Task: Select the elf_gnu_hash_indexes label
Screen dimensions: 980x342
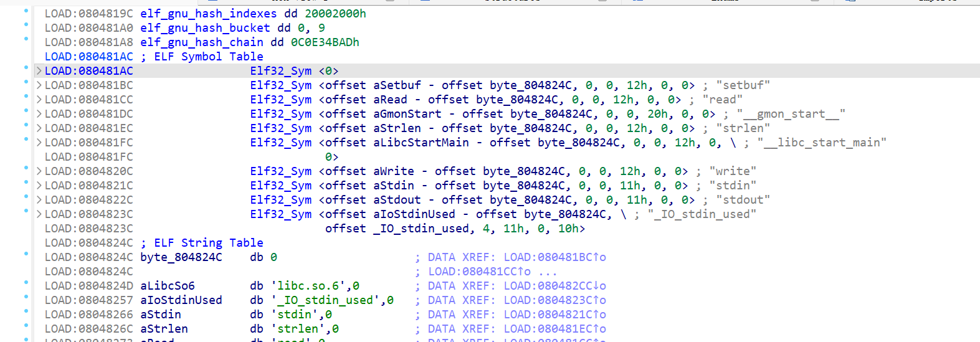Action: tap(209, 14)
